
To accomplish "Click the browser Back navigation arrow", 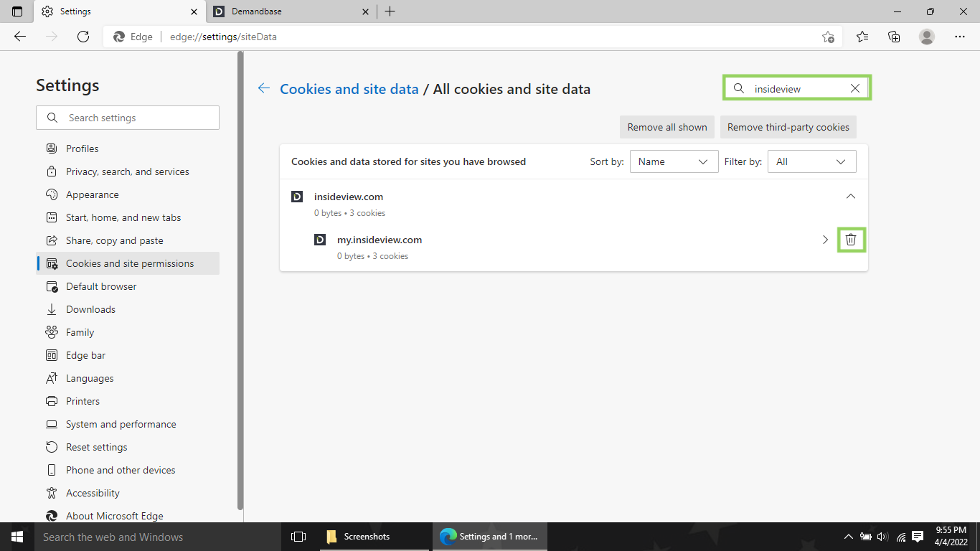I will click(20, 37).
